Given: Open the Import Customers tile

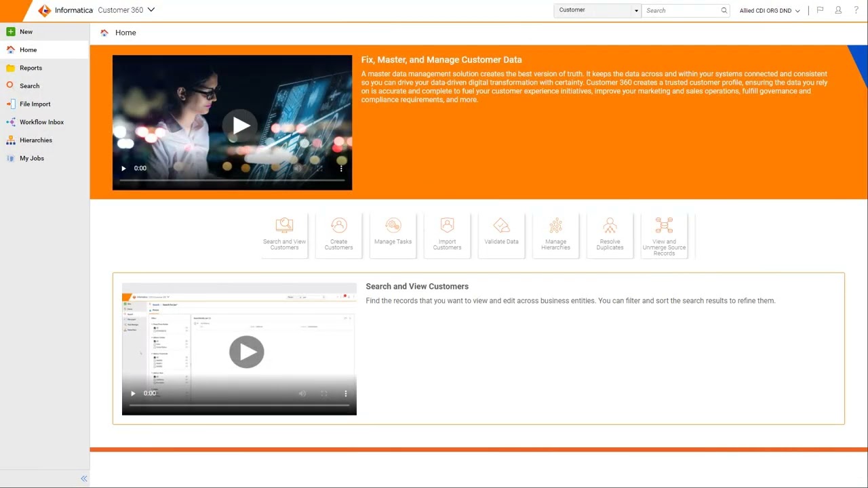Looking at the screenshot, I should (448, 235).
